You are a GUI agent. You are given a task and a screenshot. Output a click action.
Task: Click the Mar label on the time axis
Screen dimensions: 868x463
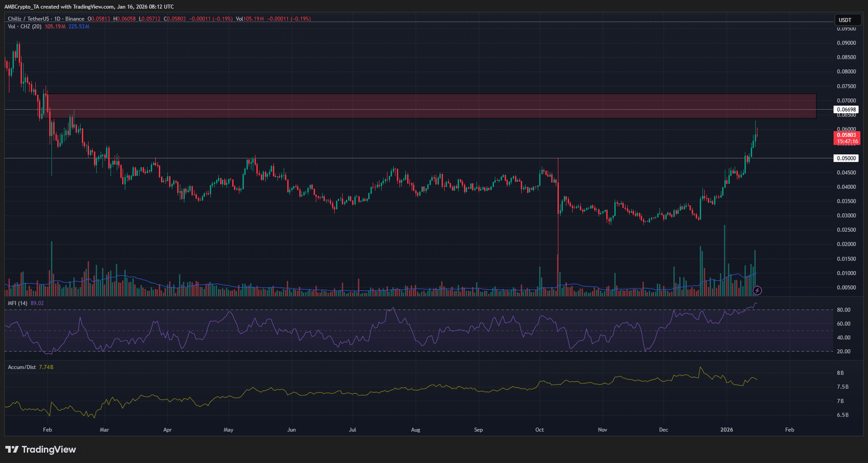tap(104, 430)
